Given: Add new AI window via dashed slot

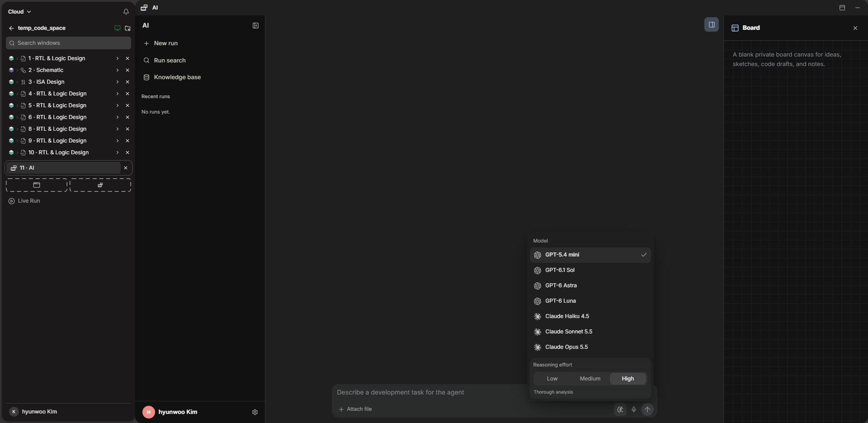Looking at the screenshot, I should click(100, 185).
